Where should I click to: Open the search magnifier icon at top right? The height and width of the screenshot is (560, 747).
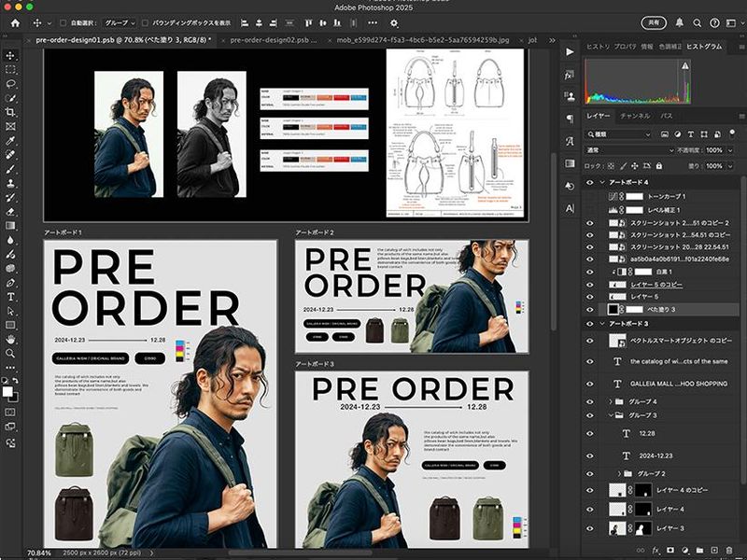[x=698, y=22]
